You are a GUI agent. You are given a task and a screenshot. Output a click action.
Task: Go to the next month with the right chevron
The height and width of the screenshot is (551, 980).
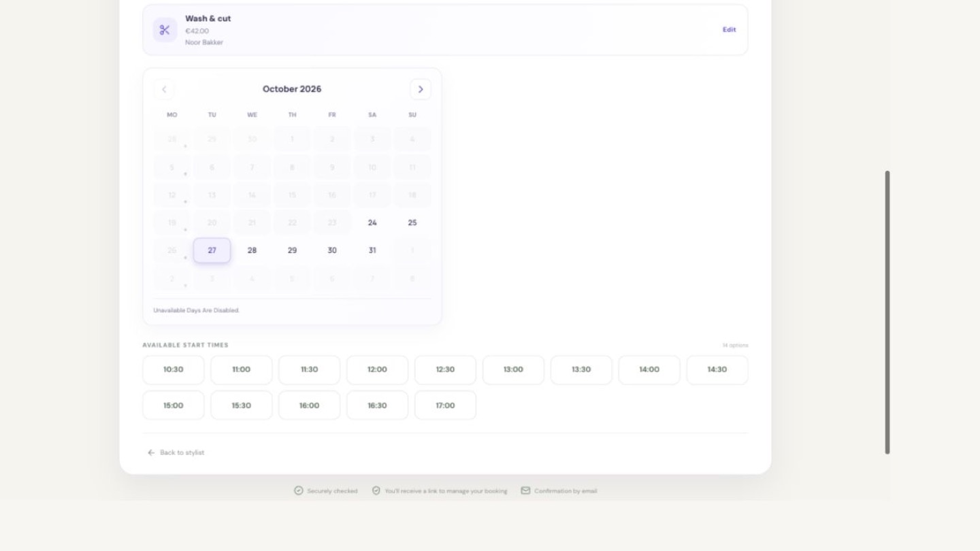tap(421, 89)
